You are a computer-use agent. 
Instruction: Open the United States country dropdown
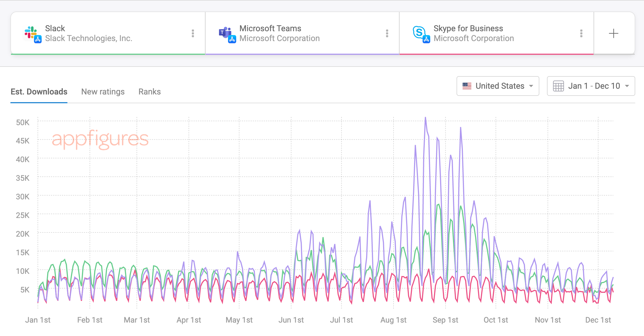(x=498, y=86)
